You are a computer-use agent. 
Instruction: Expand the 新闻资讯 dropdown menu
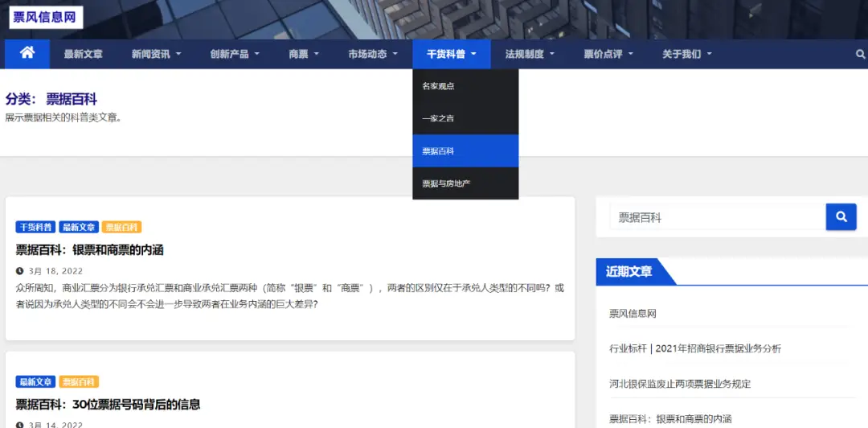tap(156, 55)
